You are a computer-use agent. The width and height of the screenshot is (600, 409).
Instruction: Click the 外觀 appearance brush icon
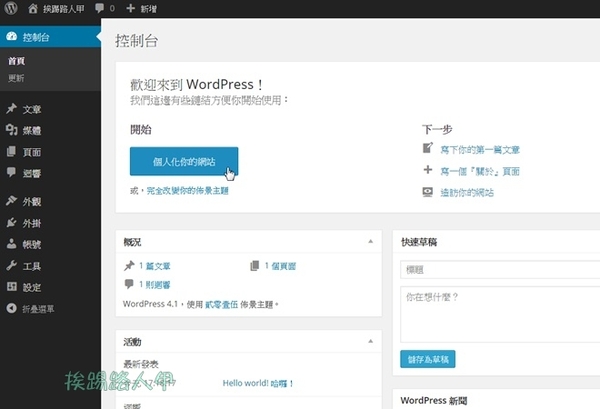coord(11,200)
